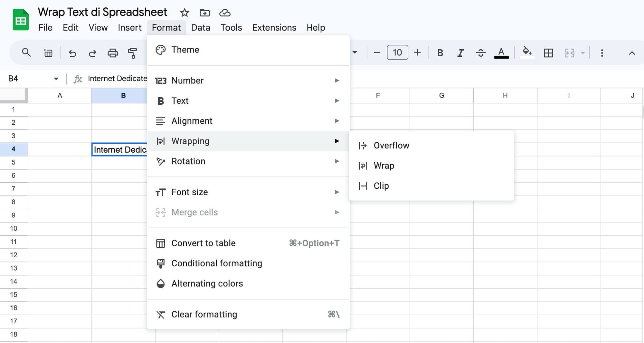
Task: Select column I header
Action: [x=569, y=95]
